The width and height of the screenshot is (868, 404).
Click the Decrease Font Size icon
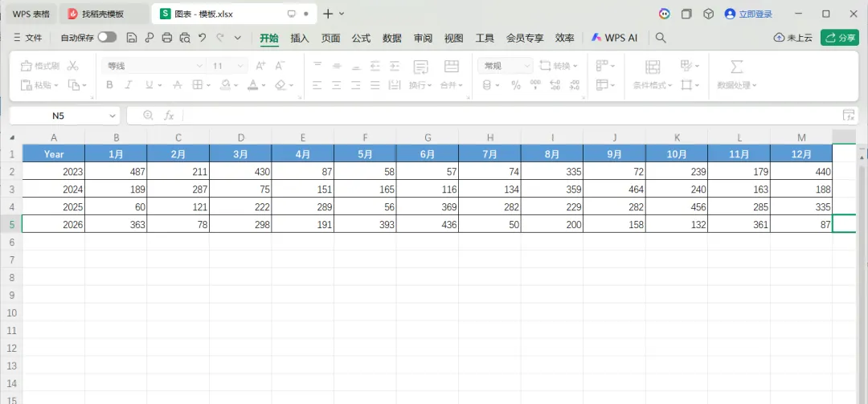coord(280,66)
